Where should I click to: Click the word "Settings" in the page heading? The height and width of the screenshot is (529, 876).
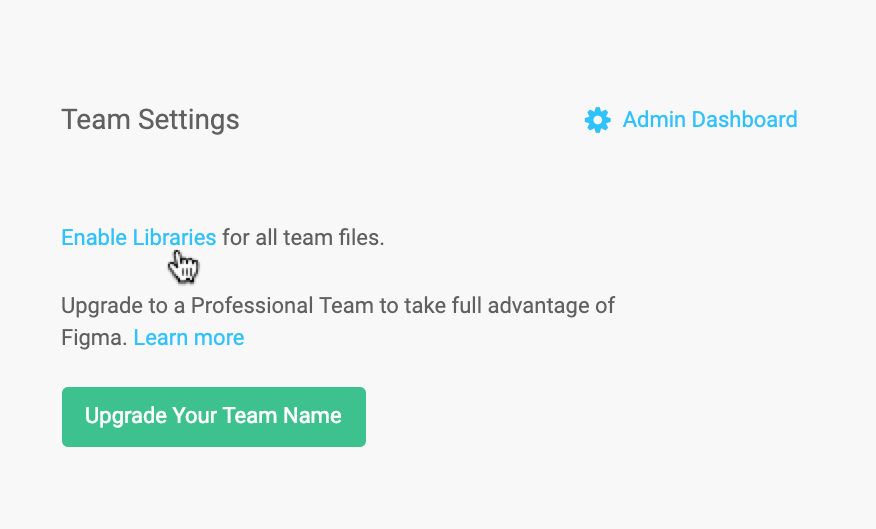188,120
